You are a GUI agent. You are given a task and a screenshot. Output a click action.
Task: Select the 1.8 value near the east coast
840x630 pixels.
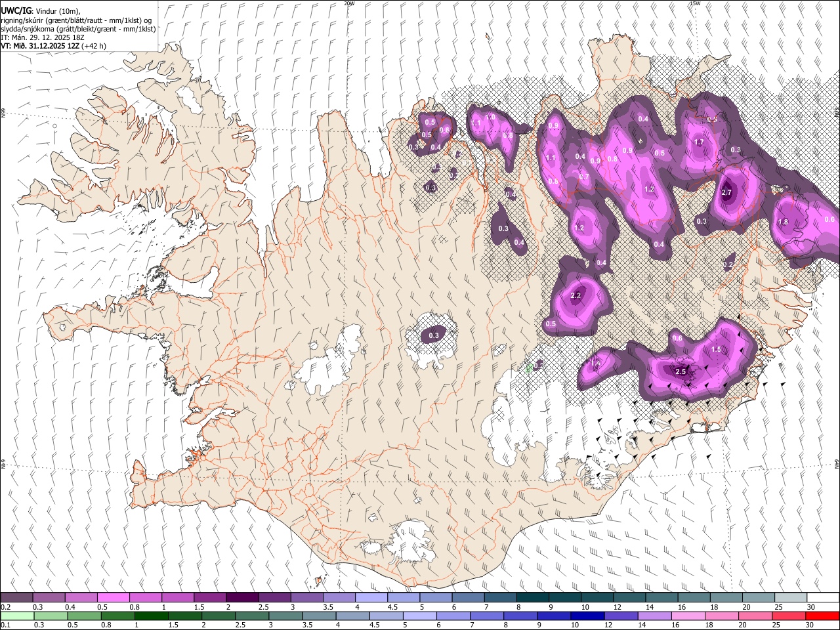point(783,222)
